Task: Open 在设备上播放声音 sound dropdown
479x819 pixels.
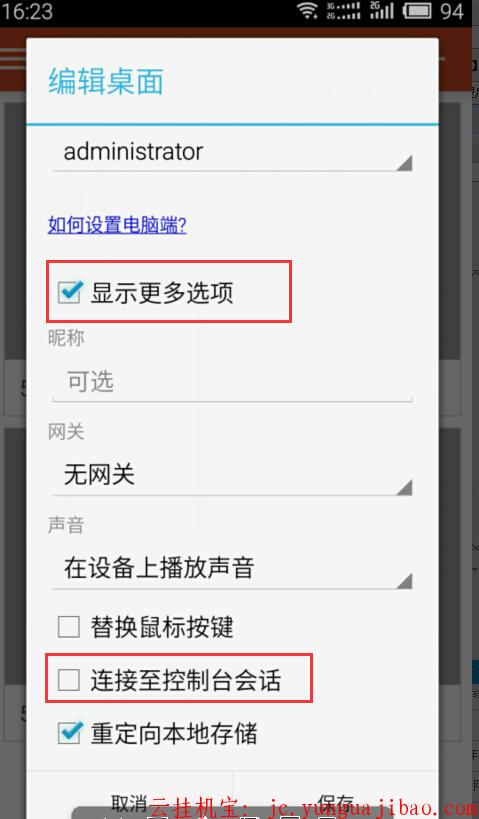Action: pos(232,569)
